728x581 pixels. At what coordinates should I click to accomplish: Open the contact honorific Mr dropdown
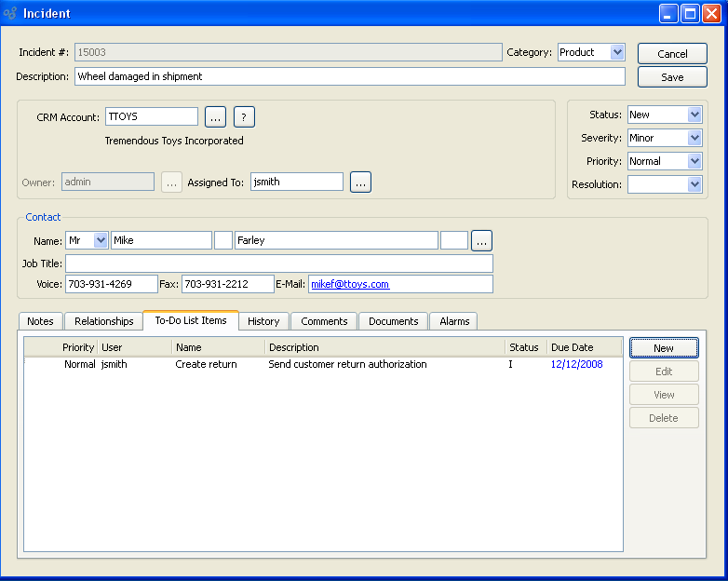101,240
